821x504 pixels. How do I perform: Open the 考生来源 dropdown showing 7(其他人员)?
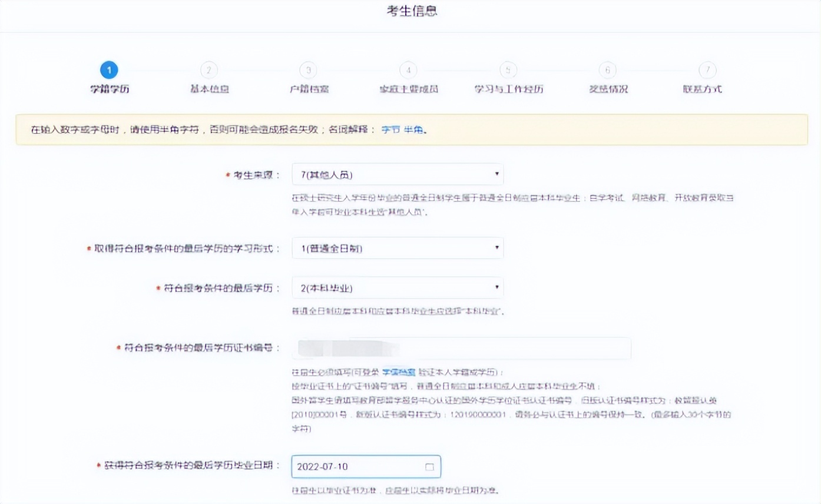(x=398, y=174)
